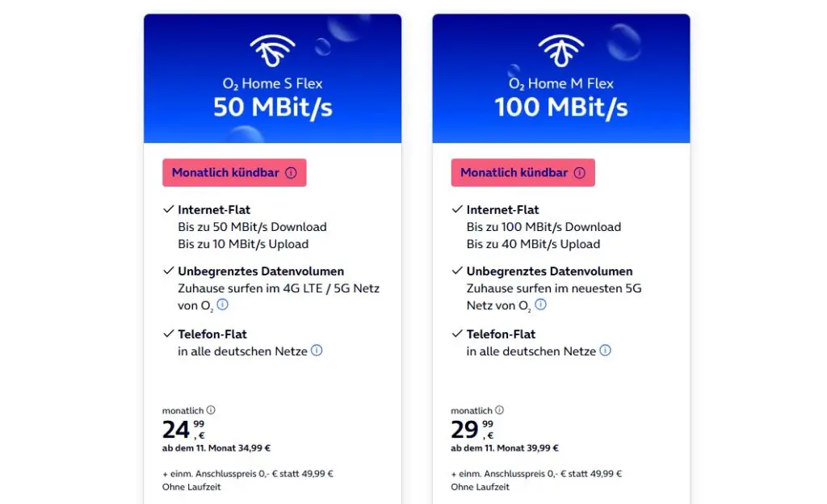Open info icon in 100 MBit/s Monatlich kündbar badge

coord(579,173)
